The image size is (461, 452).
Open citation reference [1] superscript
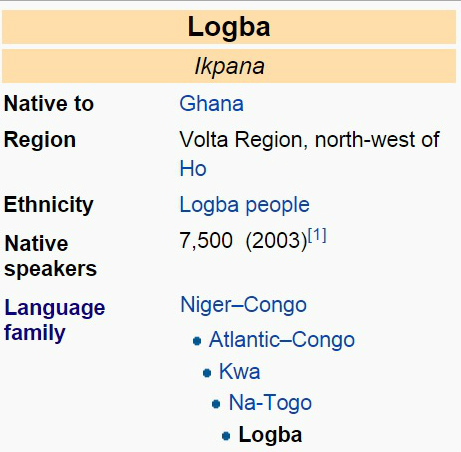317,235
